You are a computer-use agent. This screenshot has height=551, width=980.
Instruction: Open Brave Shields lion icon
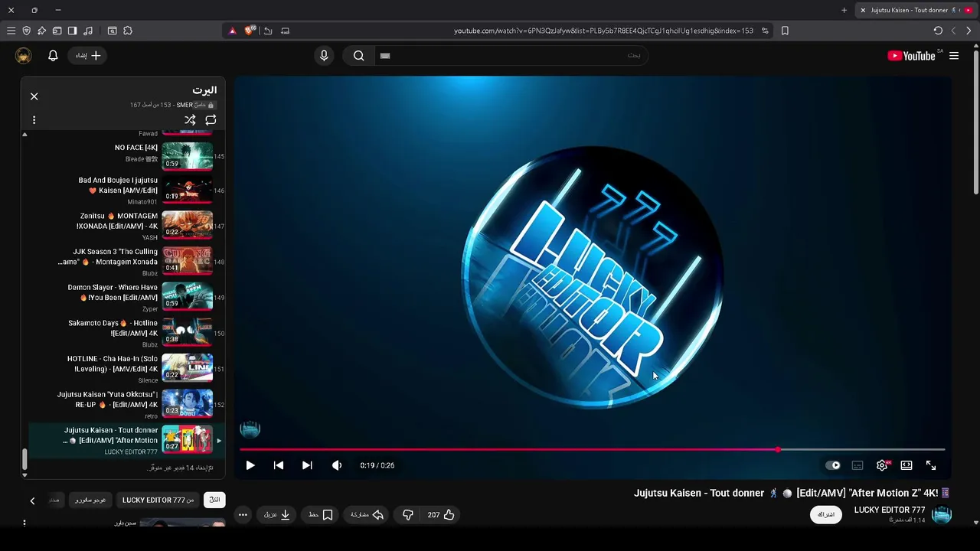coord(250,31)
